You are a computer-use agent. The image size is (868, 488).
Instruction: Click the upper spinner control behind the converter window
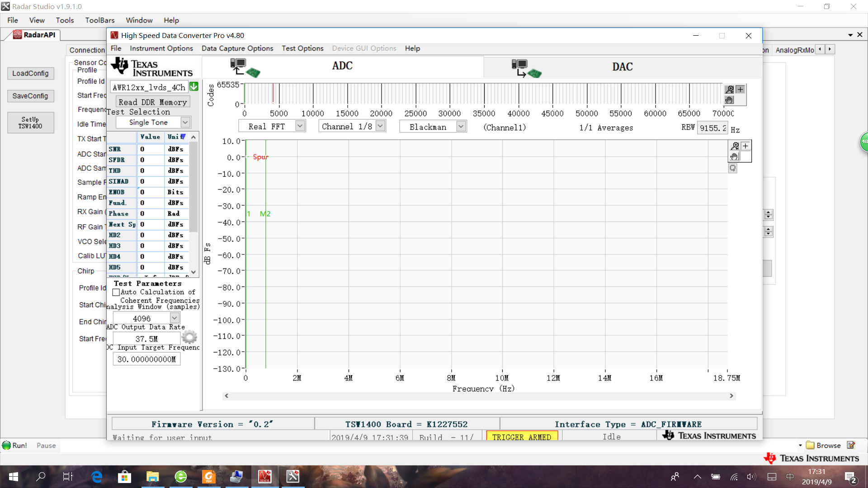tap(768, 215)
